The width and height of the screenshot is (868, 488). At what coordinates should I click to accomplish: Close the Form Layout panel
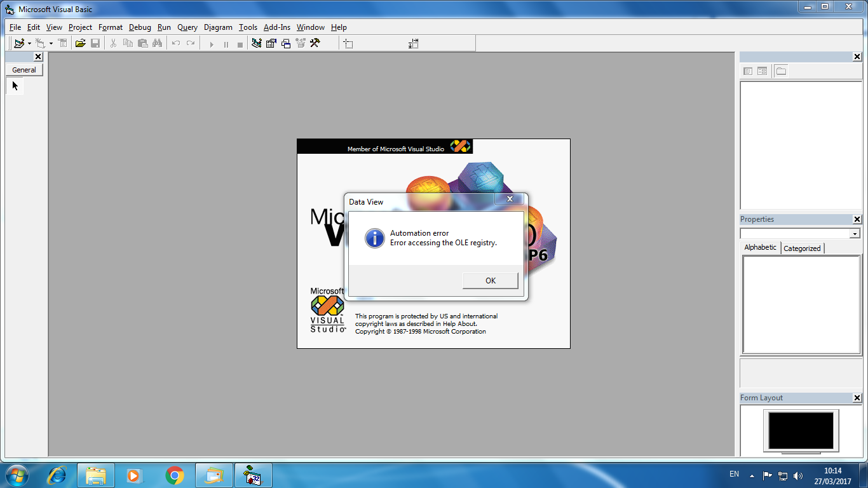pyautogui.click(x=857, y=398)
